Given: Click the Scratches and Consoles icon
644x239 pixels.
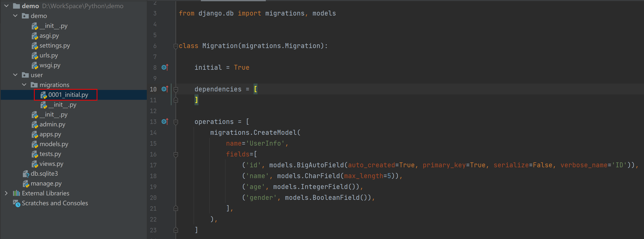Looking at the screenshot, I should point(16,203).
